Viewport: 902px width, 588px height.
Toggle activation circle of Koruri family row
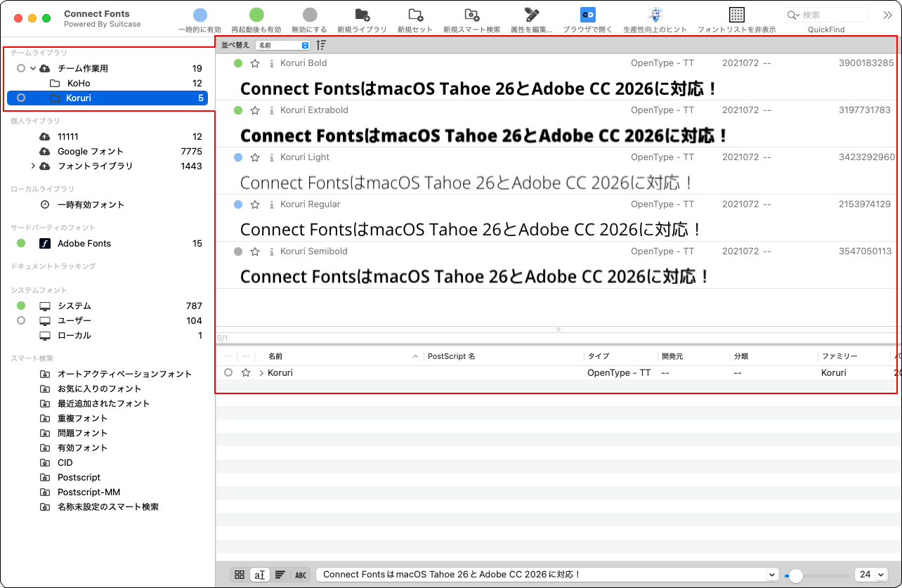pyautogui.click(x=228, y=373)
